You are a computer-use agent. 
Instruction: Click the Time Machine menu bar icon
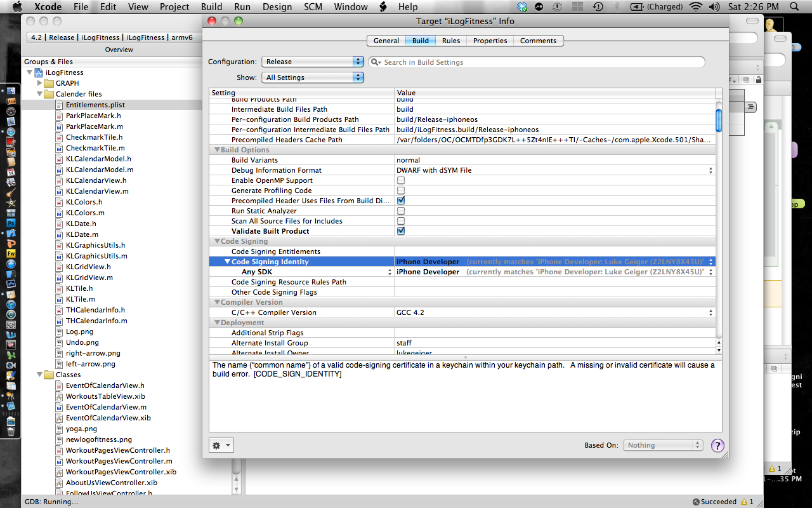click(x=598, y=7)
